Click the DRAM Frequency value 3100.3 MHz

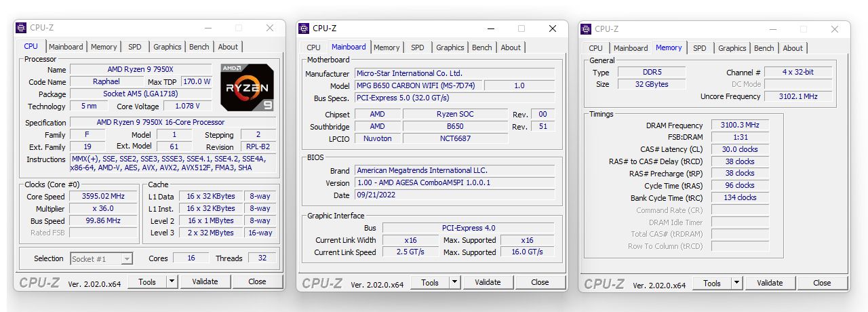740,125
